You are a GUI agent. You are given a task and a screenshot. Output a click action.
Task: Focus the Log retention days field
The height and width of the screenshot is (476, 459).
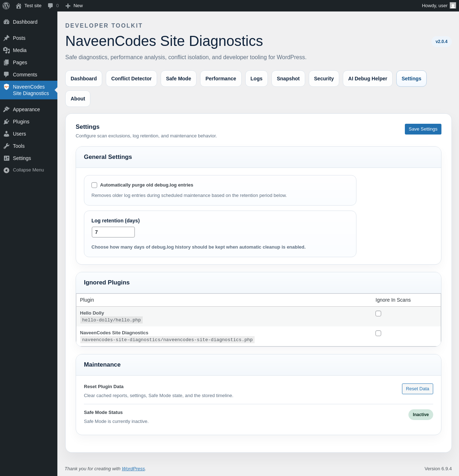click(113, 232)
